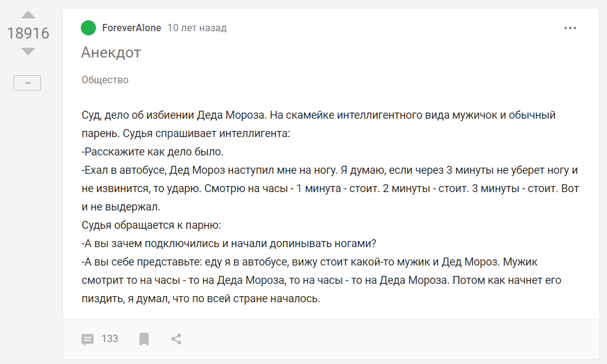Save the post with the bookmark icon
Screen dimensions: 607x364
[x=144, y=339]
